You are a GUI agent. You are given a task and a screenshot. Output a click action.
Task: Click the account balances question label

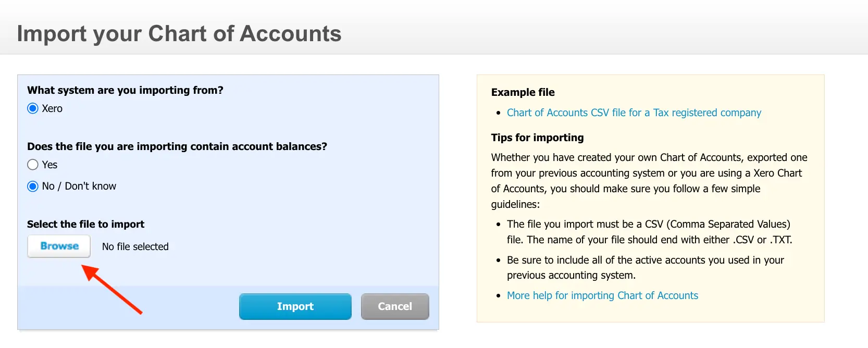coord(177,146)
